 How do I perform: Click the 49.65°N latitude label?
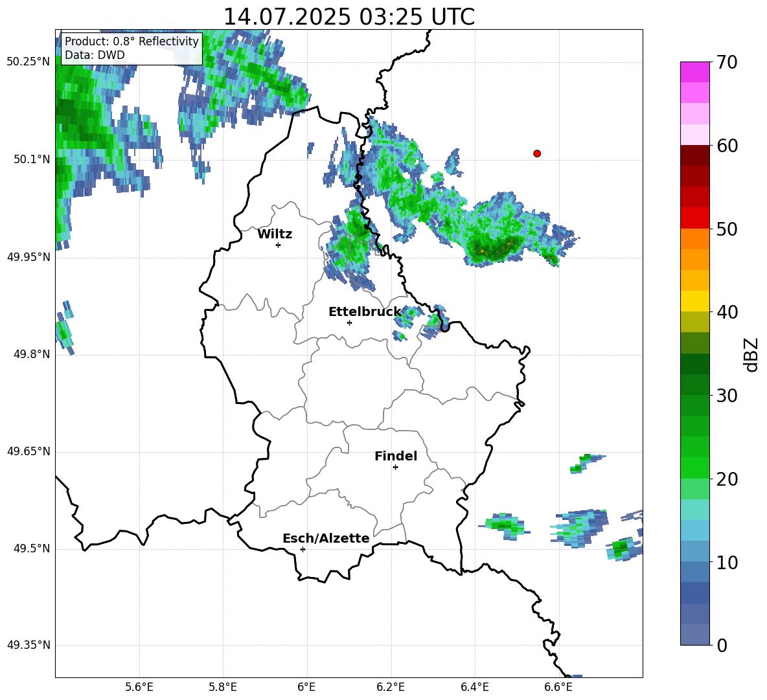[x=28, y=451]
